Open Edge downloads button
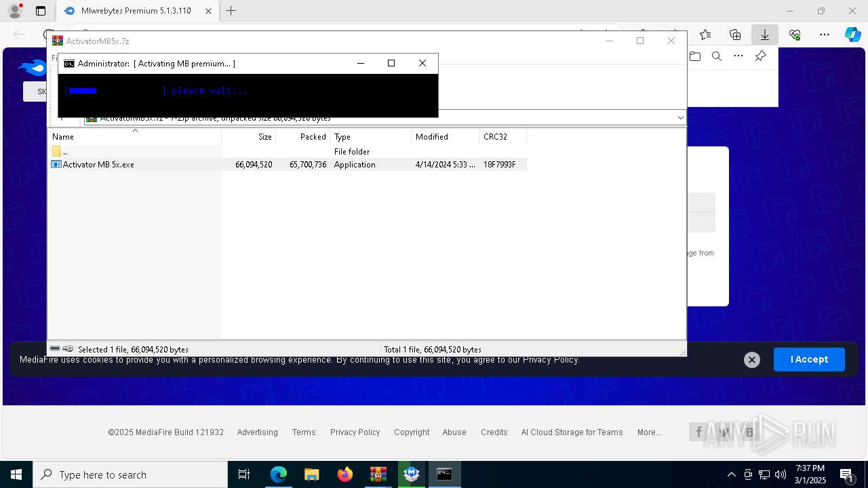868x488 pixels. 765,35
